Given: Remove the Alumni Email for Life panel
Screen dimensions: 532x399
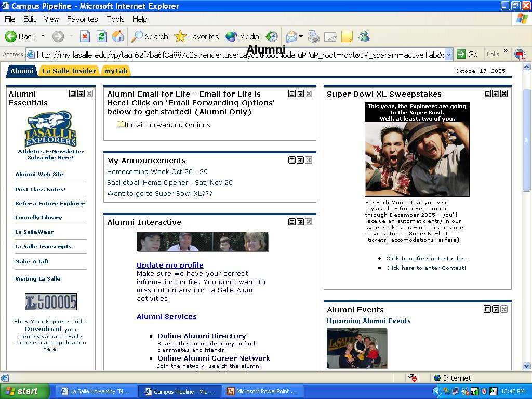Looking at the screenshot, I should 309,94.
